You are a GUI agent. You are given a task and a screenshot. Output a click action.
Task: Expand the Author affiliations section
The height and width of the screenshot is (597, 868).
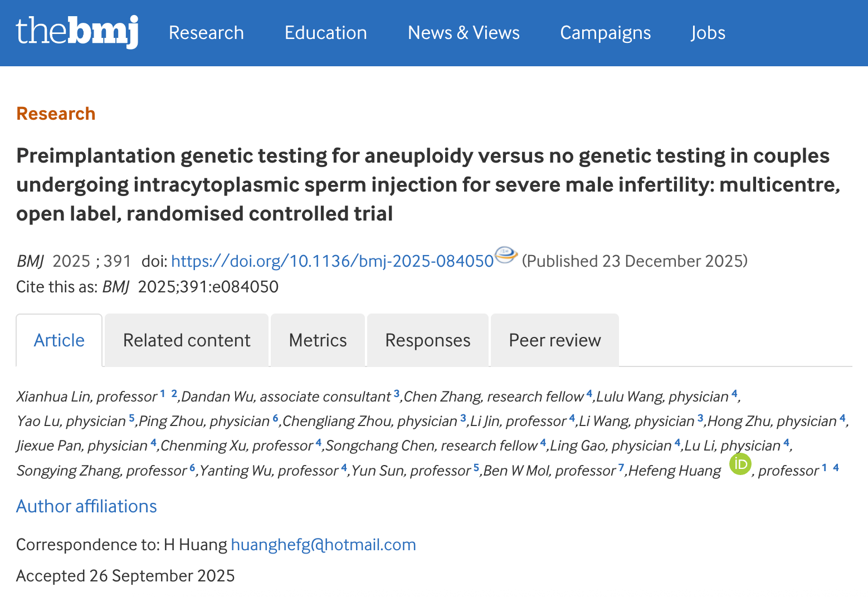[86, 506]
